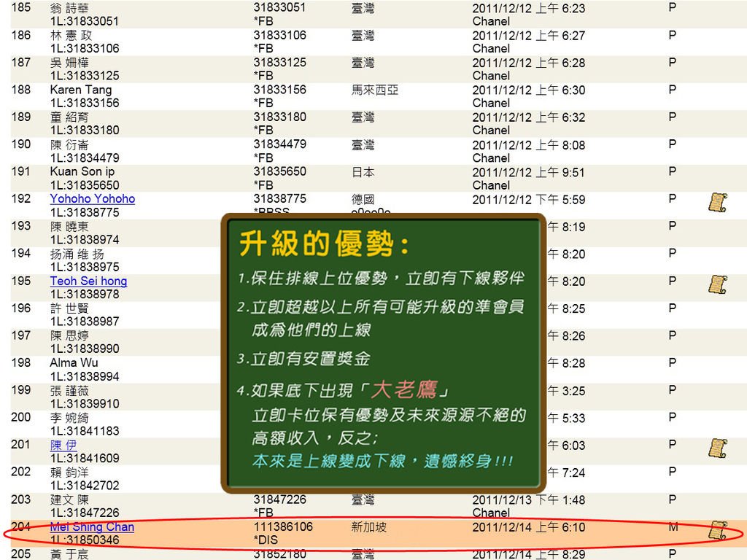
Task: Click date 2011/12/12 上午 6:32
Action: click(528, 117)
